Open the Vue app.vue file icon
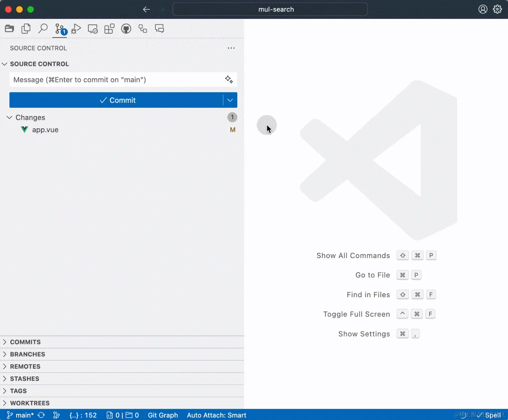Viewport: 508px width, 420px height. (x=24, y=130)
